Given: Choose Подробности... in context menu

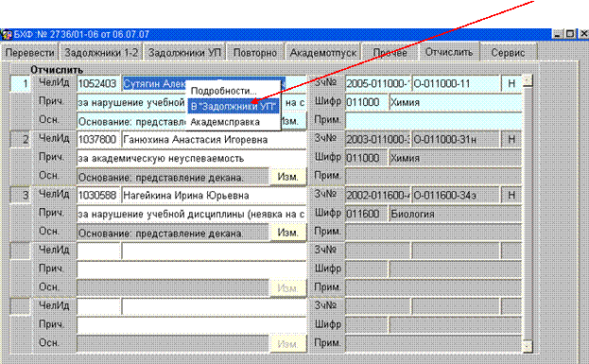Looking at the screenshot, I should (223, 91).
